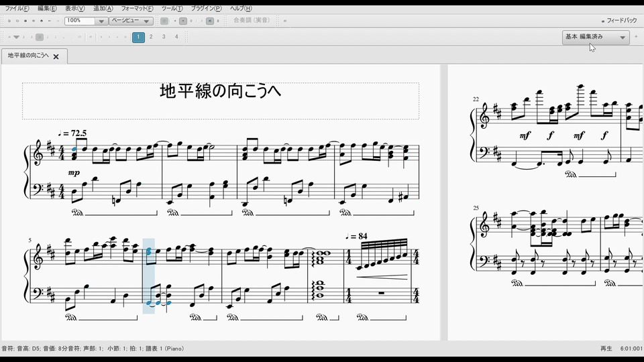Screen dimensions: 644x362
Task: Open the ファイル(F) menu
Action: pyautogui.click(x=17, y=8)
